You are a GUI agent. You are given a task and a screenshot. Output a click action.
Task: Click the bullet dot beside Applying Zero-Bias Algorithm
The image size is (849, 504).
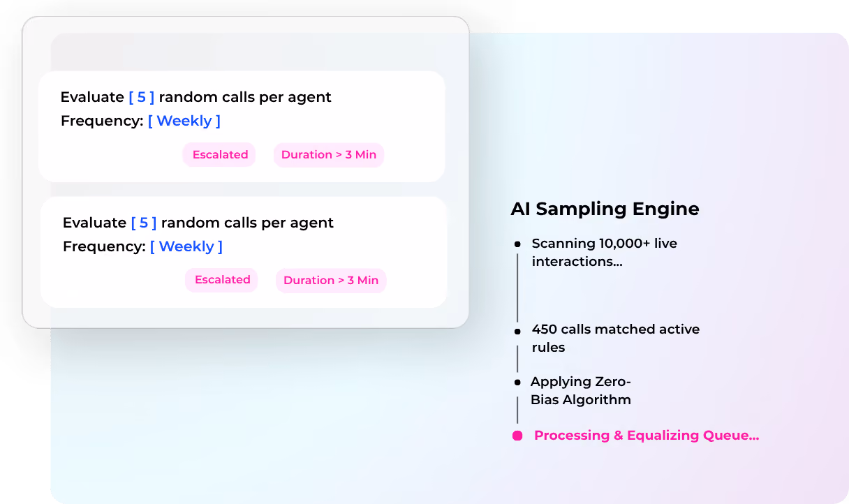pos(517,383)
